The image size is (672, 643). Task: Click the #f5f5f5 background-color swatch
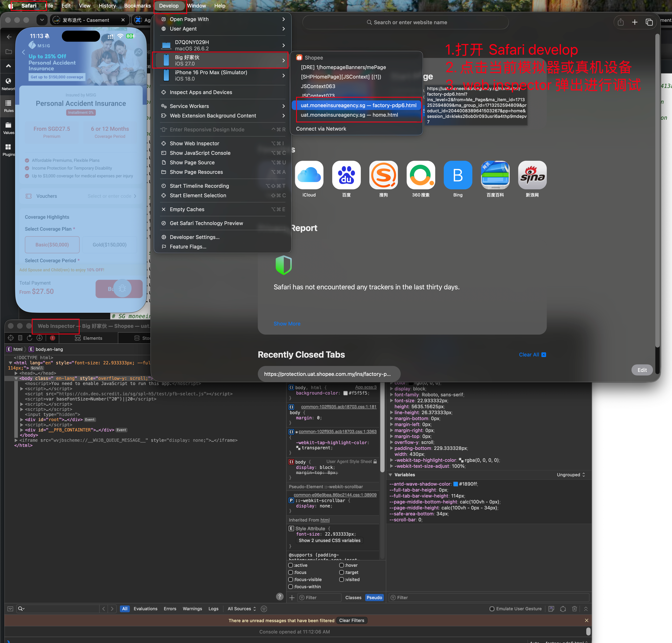345,393
